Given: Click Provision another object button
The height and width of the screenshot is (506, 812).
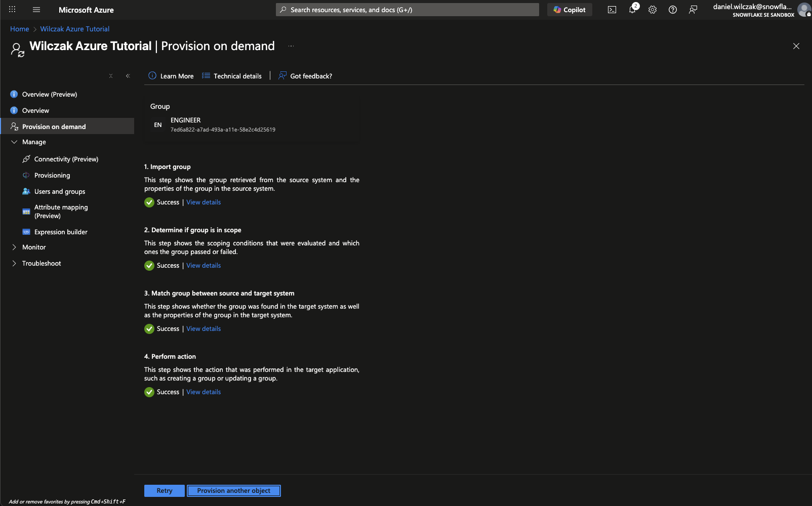Looking at the screenshot, I should click(233, 491).
